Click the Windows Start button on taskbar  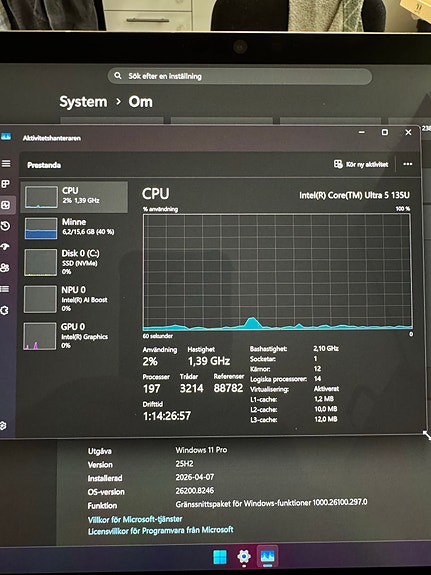tap(220, 557)
